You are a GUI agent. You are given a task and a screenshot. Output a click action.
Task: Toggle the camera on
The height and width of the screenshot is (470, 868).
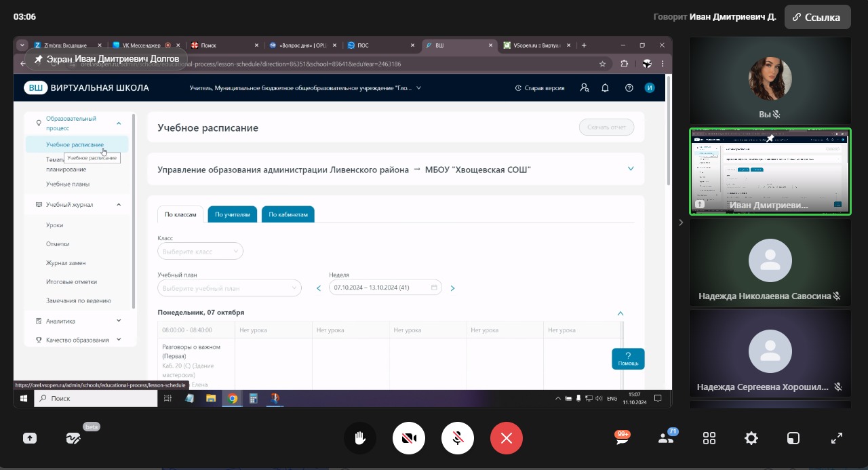409,438
